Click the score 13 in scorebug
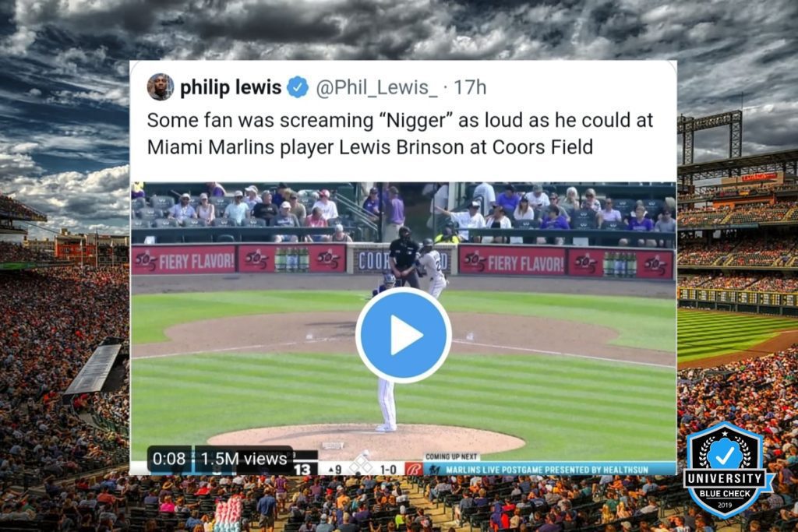798x532 pixels. (x=302, y=469)
